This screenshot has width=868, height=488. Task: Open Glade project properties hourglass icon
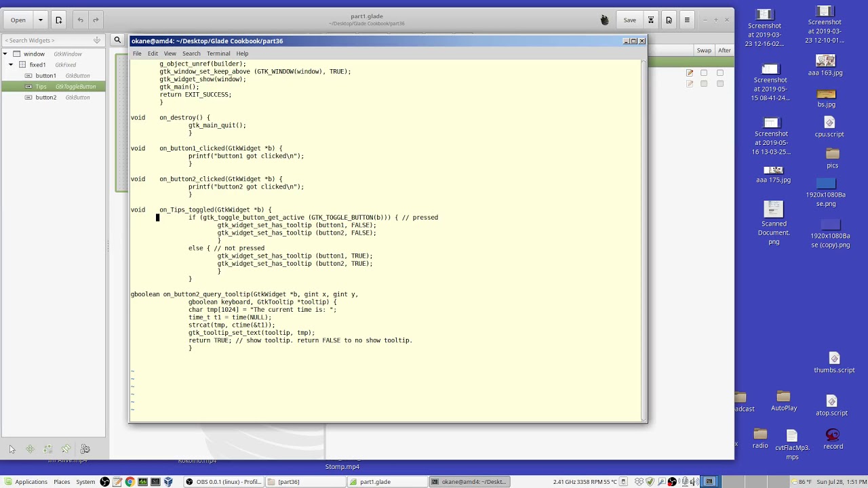point(651,20)
